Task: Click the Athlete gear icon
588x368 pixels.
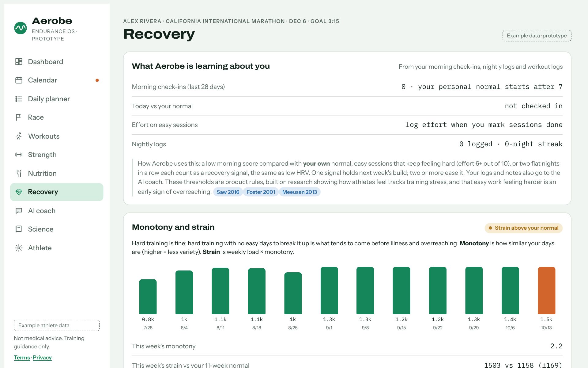Action: coord(19,248)
